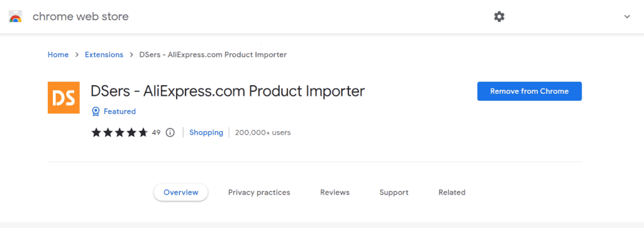This screenshot has height=228, width=644.
Task: Open the Shopping category link
Action: [x=206, y=132]
